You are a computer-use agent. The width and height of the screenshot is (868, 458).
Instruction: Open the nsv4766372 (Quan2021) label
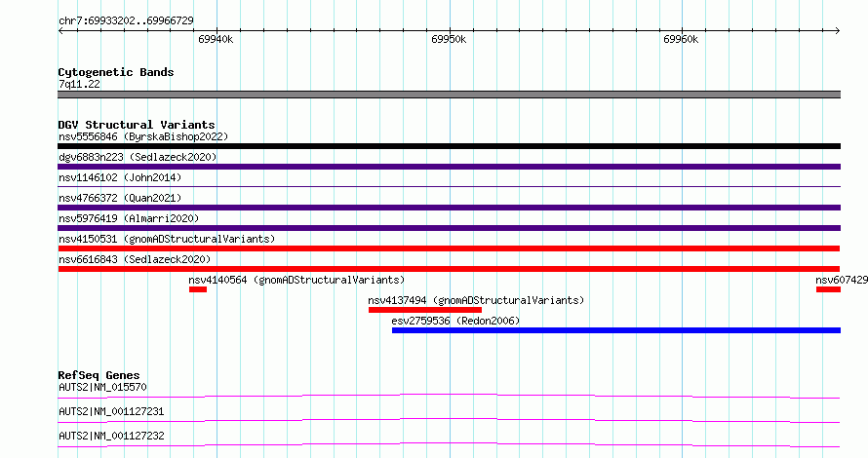(120, 198)
